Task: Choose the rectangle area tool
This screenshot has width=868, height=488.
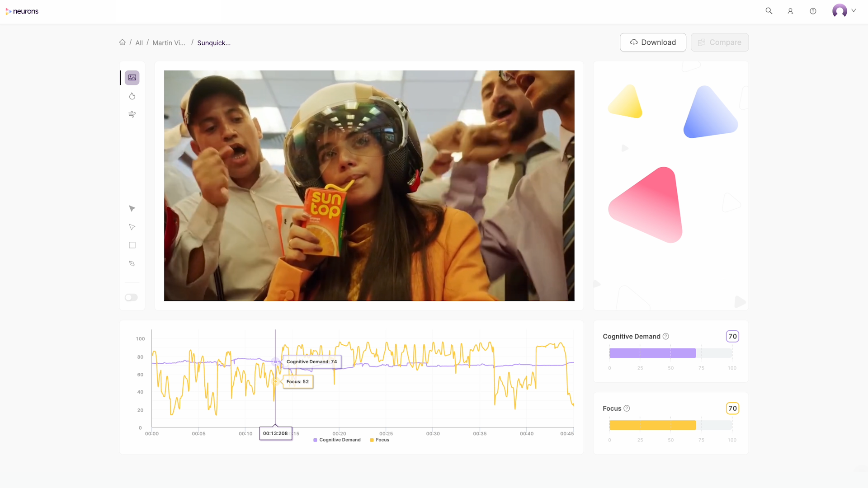Action: pos(132,245)
